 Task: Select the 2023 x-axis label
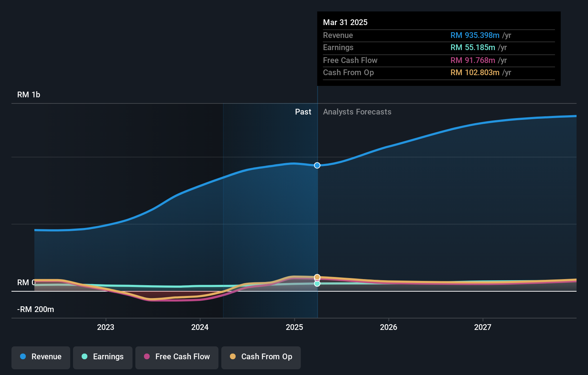[106, 327]
